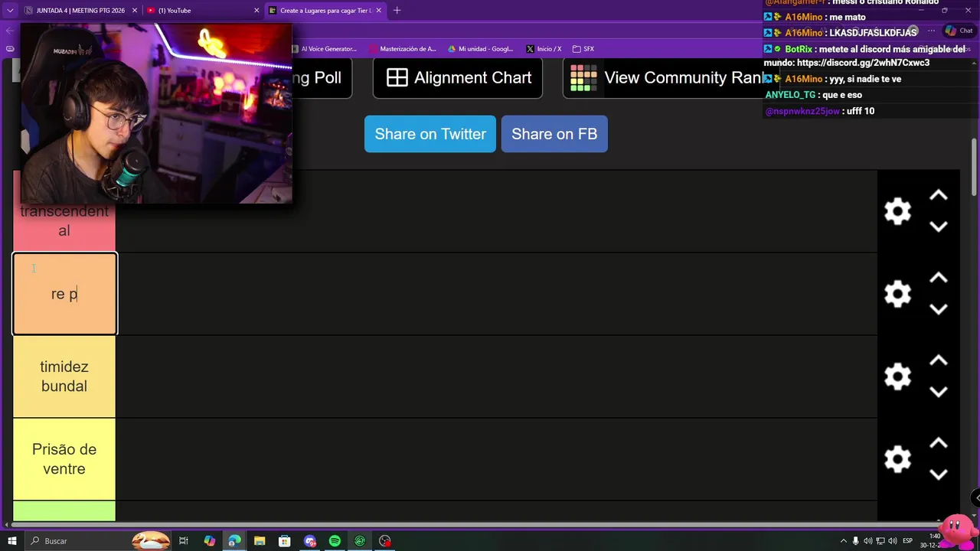Move Prisão de ventre tier row down
The height and width of the screenshot is (551, 980).
click(x=939, y=474)
